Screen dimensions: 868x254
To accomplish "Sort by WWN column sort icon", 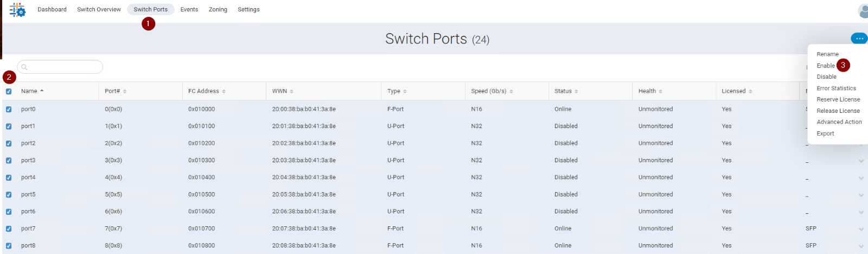I will click(292, 91).
